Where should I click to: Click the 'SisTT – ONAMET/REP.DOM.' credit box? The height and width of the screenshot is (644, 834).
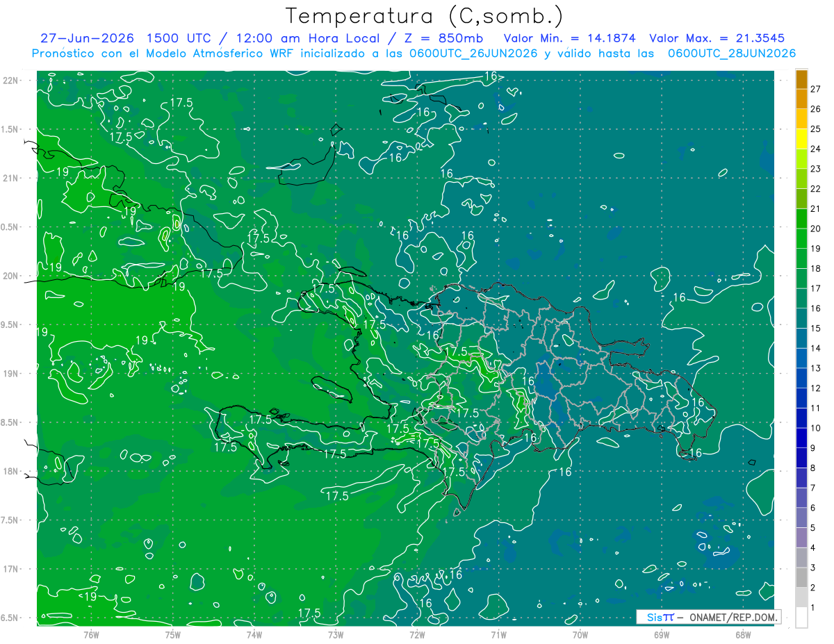coord(708,617)
